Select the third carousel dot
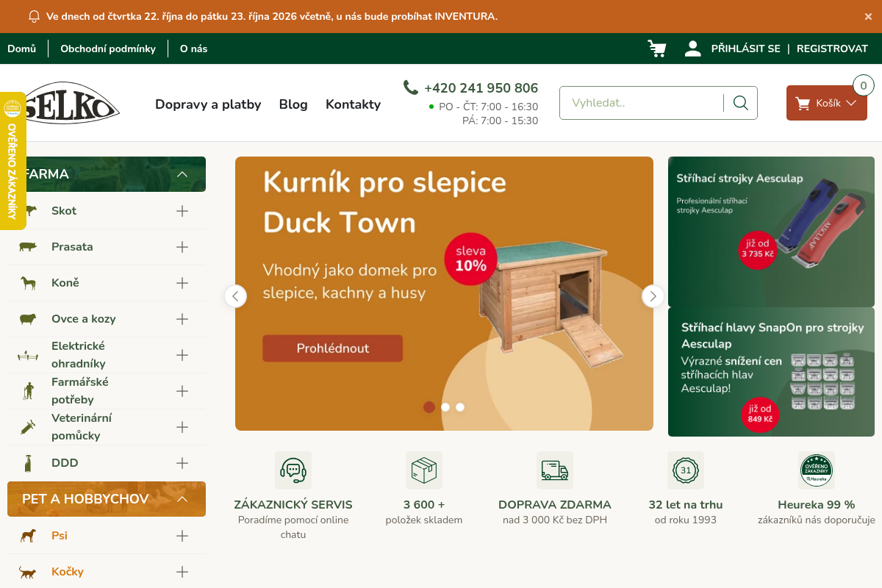This screenshot has height=588, width=882. 460,407
